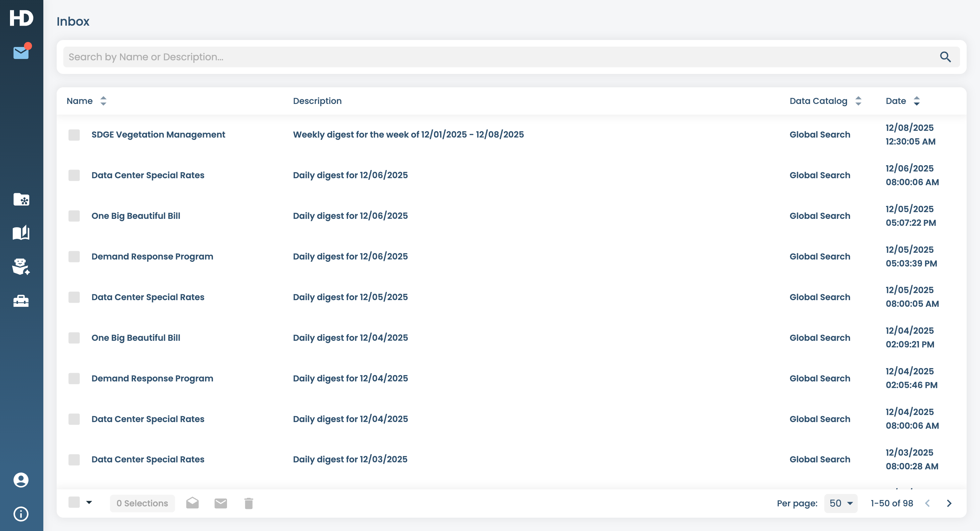
Task: Delete selected messages using trash icon
Action: point(248,502)
